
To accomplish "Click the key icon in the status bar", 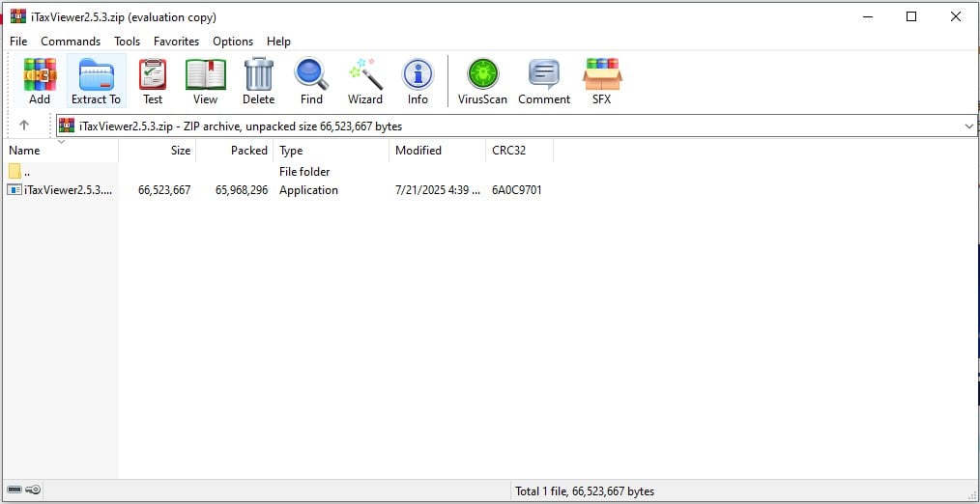I will [x=34, y=490].
